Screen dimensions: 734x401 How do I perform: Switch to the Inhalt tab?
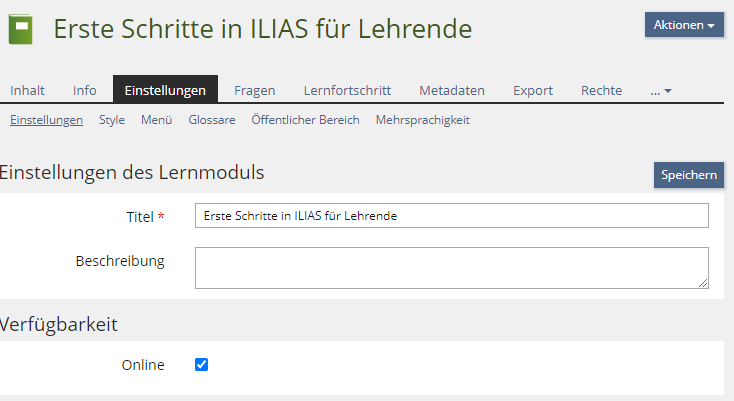[27, 90]
